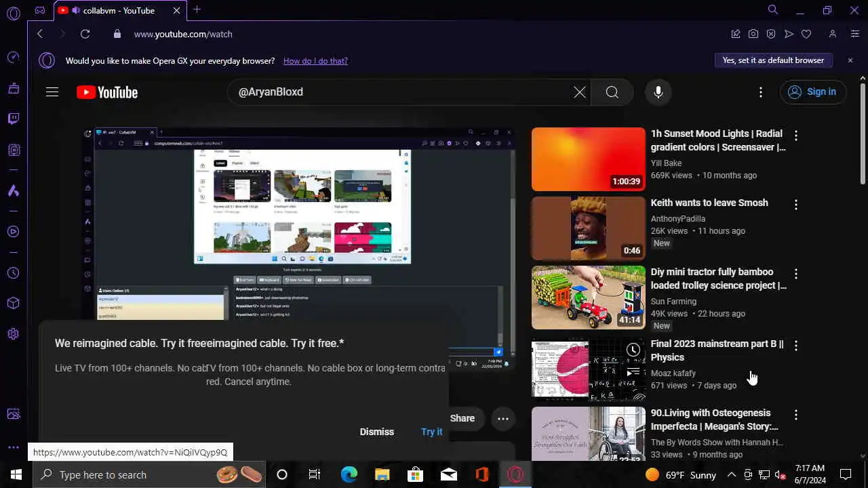Open History clock in the sidebar

coord(14,273)
